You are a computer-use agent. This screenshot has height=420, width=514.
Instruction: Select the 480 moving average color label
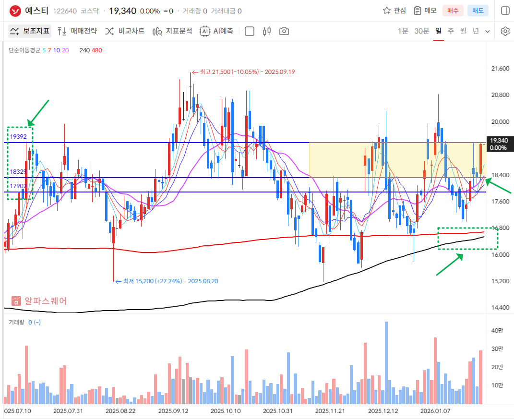click(96, 50)
